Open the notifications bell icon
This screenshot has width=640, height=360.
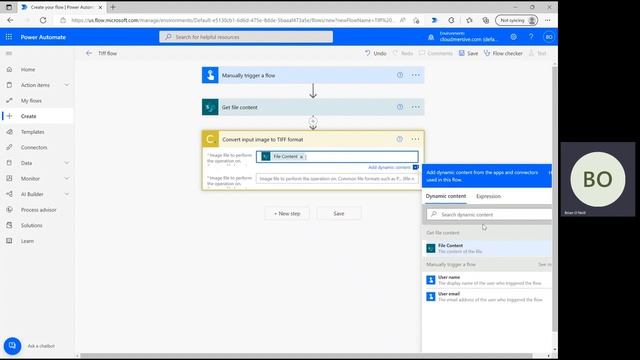coord(431,37)
